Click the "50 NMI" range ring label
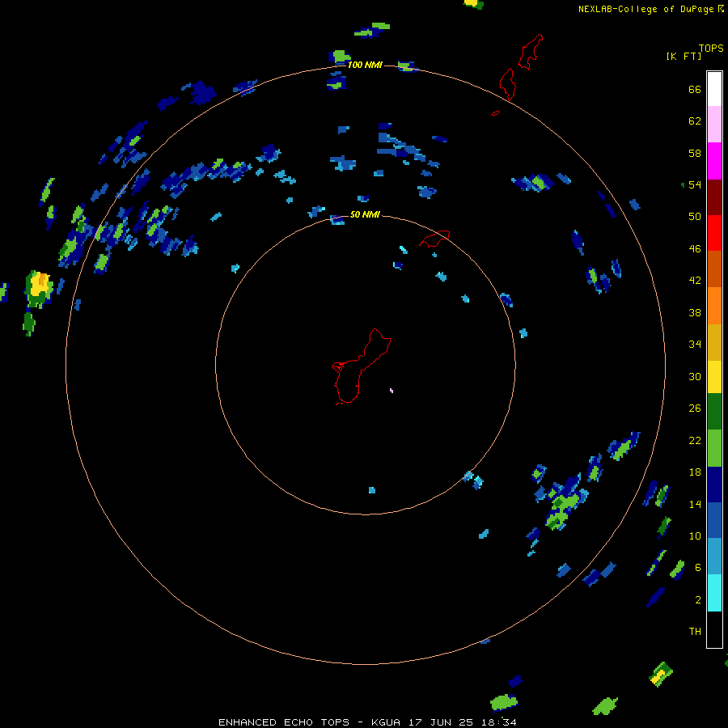The width and height of the screenshot is (728, 728). tap(365, 214)
